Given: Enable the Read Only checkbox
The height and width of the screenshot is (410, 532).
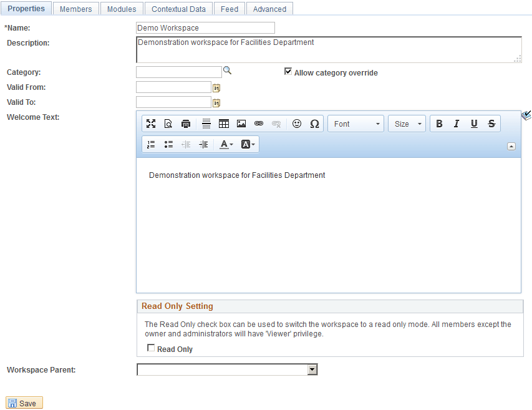Looking at the screenshot, I should [x=150, y=348].
